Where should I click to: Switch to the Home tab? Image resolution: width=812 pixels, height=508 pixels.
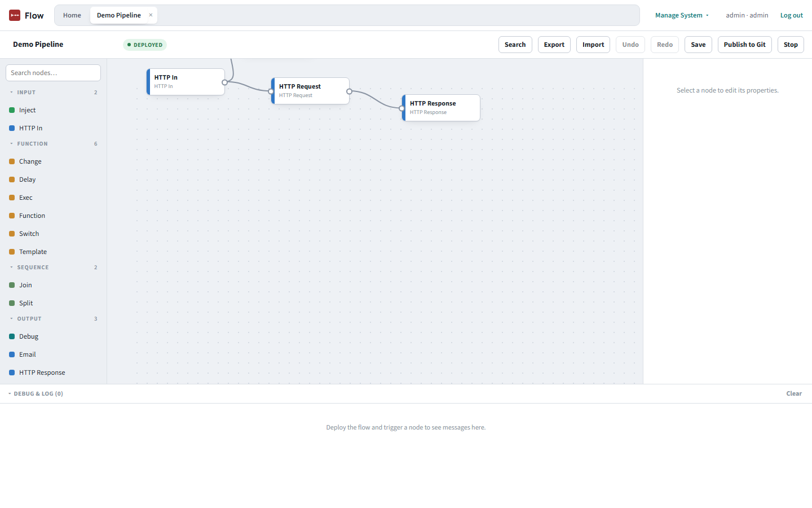[72, 15]
